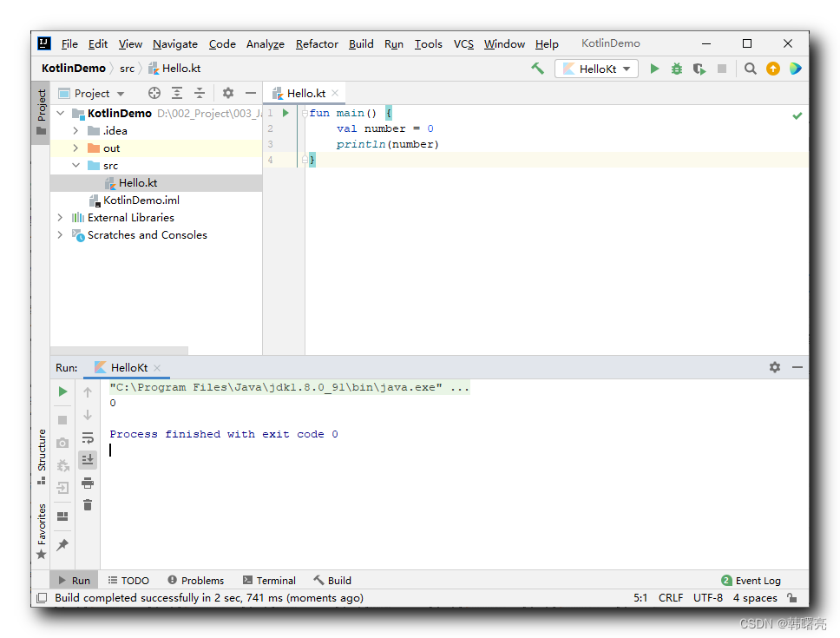Screen dimensions: 840x638
Task: Start debugging with the bug icon
Action: (x=677, y=69)
